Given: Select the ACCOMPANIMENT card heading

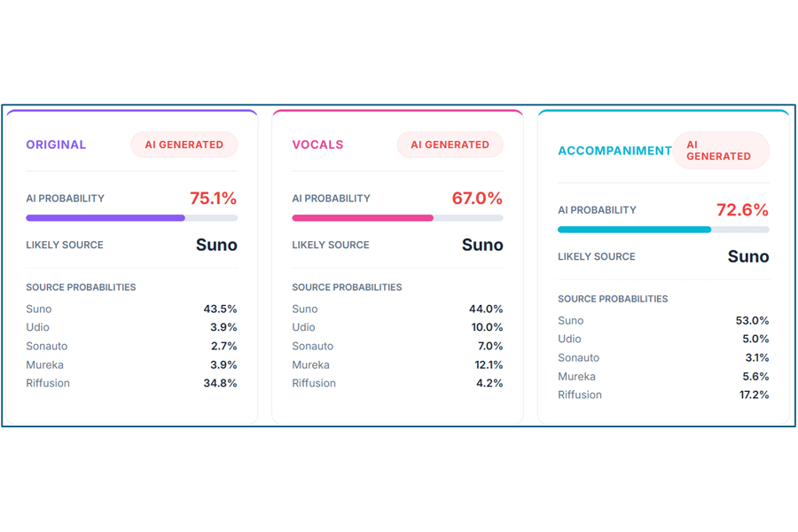Looking at the screenshot, I should coord(614,151).
